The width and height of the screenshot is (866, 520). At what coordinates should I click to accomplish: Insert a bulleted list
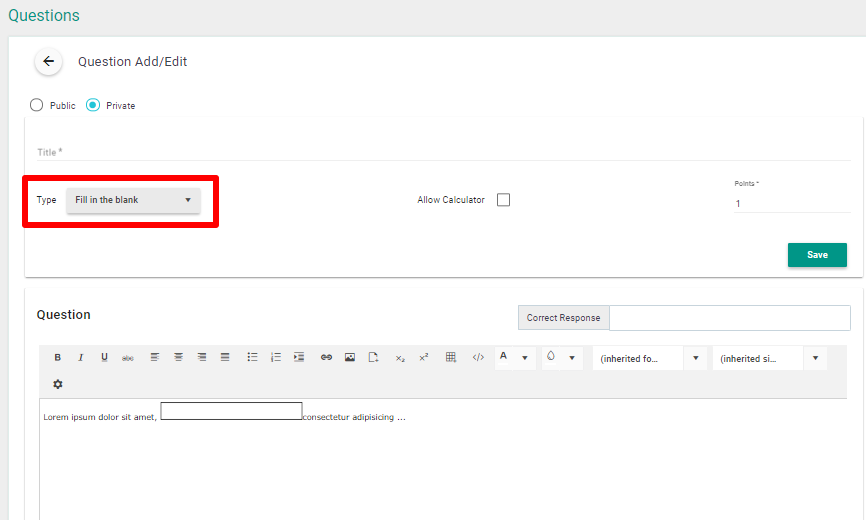[x=252, y=358]
